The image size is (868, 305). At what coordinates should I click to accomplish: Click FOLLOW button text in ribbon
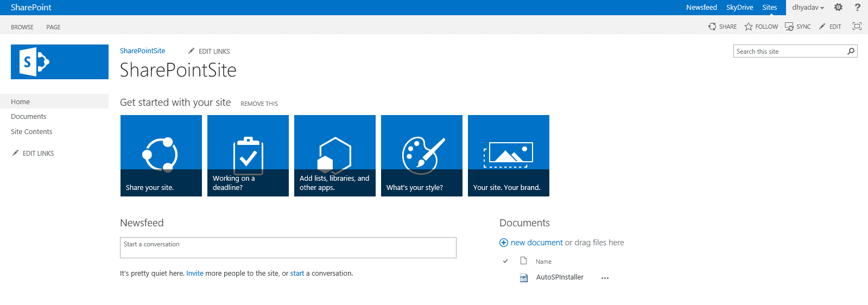point(766,27)
